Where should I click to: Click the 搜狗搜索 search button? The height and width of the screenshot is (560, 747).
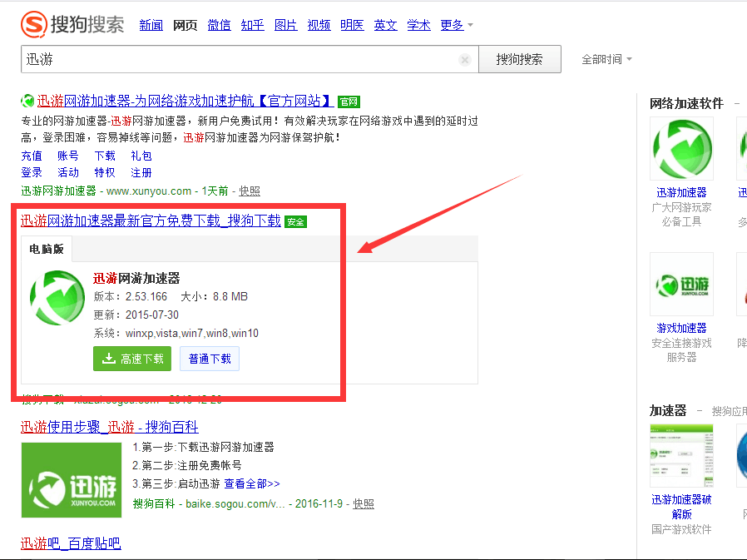[520, 59]
